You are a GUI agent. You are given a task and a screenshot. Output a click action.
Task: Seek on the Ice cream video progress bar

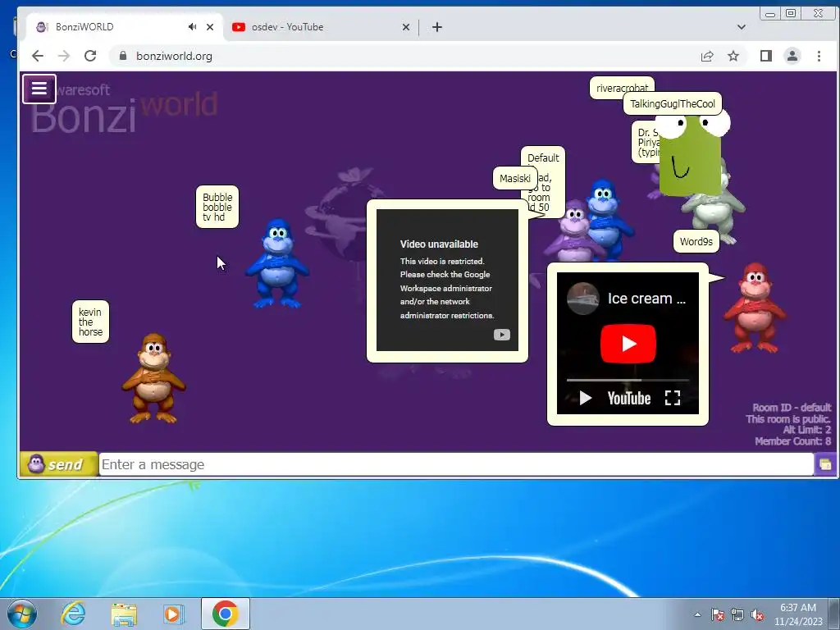(628, 380)
